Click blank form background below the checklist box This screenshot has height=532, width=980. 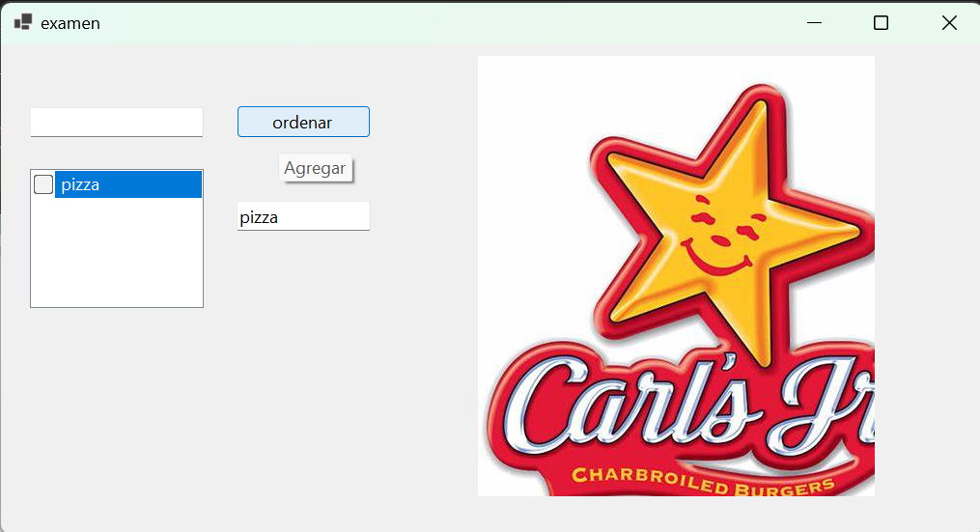point(117,406)
